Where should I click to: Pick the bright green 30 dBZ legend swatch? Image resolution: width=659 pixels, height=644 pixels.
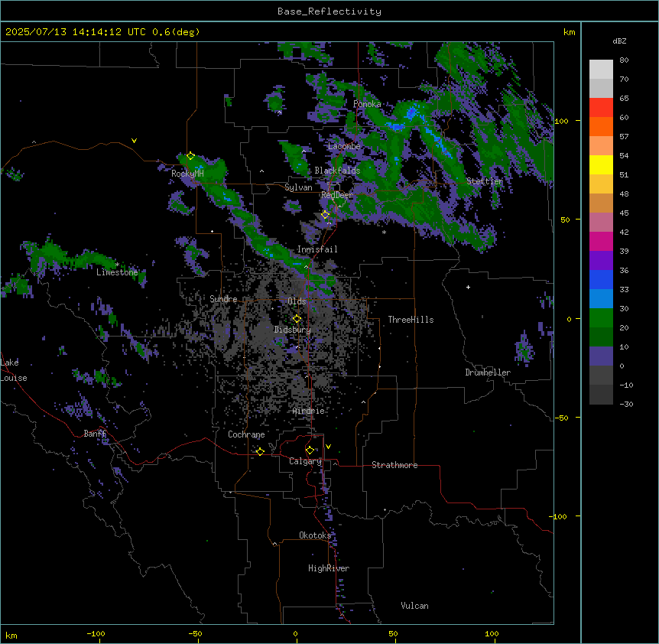pos(601,318)
